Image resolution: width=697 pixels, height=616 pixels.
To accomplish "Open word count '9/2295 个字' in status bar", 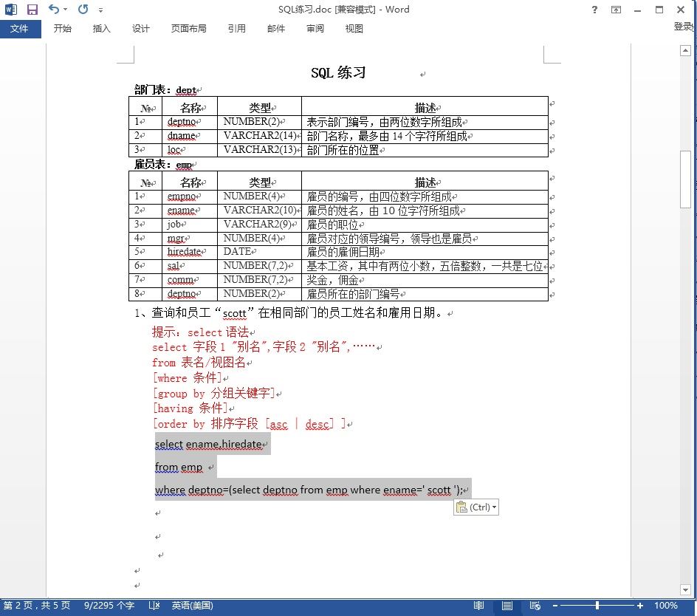I will tap(109, 606).
